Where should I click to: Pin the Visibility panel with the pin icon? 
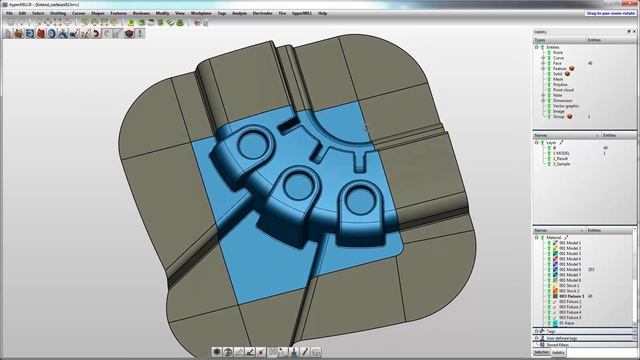(x=629, y=31)
